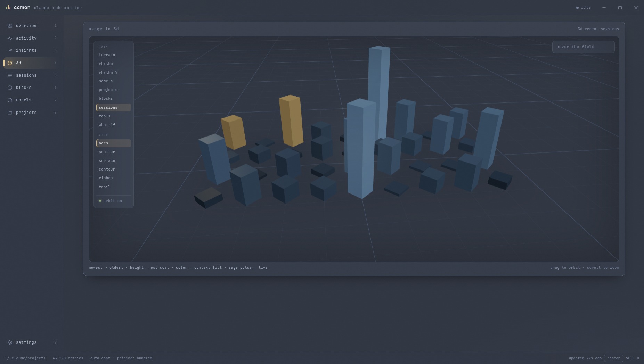
Task: Click the taller gold session bar
Action: click(x=291, y=121)
